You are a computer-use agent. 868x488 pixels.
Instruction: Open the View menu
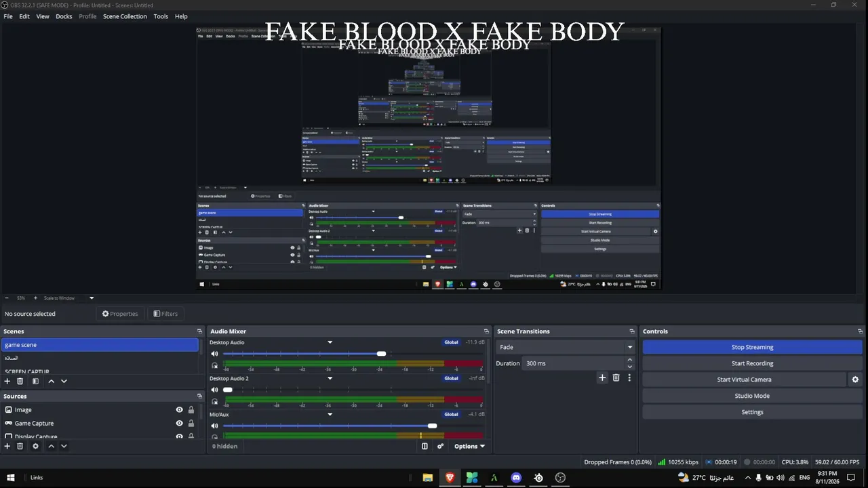pos(43,16)
